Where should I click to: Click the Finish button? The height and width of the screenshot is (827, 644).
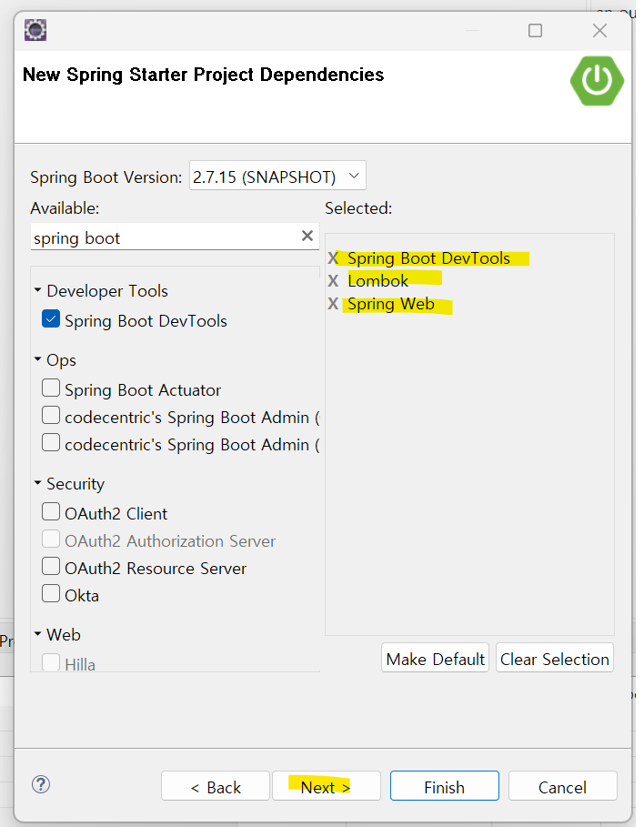click(445, 786)
